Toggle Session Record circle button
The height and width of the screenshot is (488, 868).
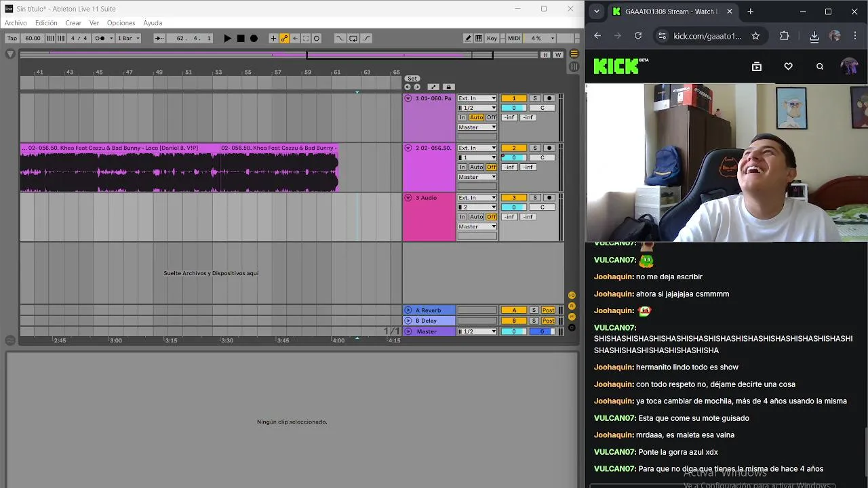(x=317, y=39)
